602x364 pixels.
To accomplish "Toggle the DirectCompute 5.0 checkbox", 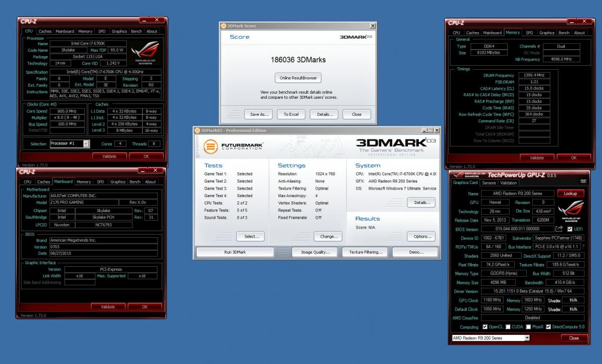I will 548,327.
